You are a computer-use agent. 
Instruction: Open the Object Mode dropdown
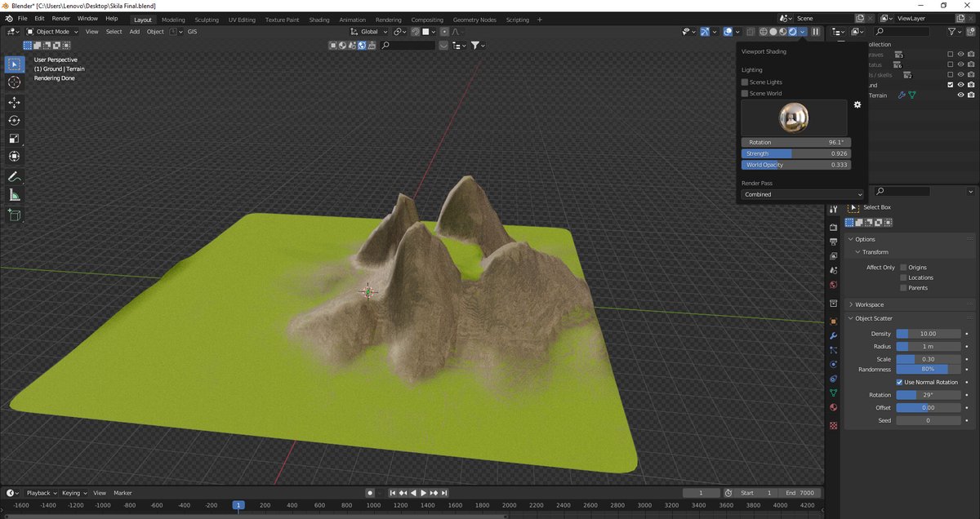click(52, 32)
